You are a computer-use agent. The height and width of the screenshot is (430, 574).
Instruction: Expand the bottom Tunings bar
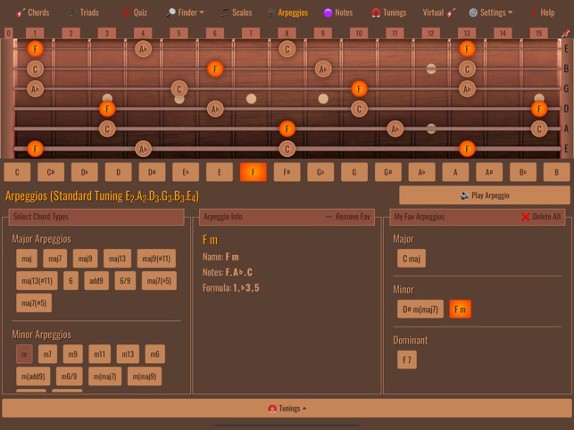click(x=287, y=408)
